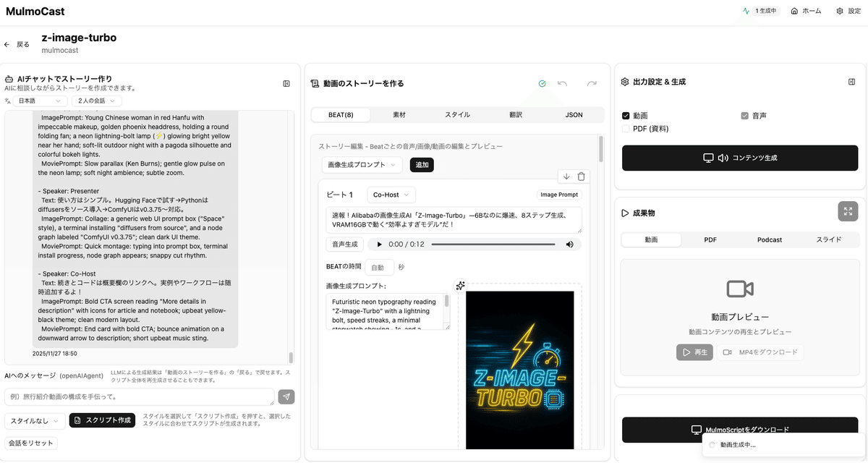Select the スライド tab in 成果物
868x463 pixels.
pos(829,239)
